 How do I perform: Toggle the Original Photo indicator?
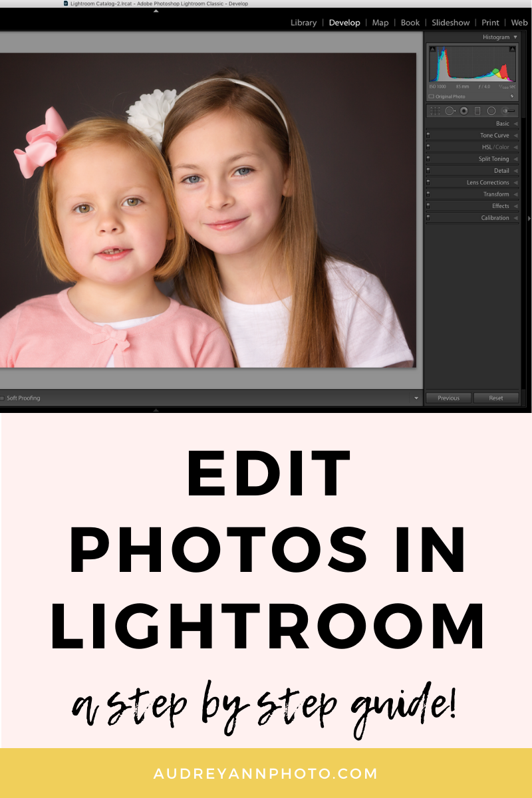[431, 96]
